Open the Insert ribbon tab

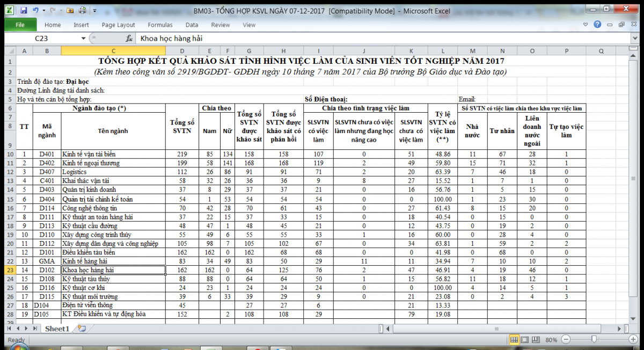click(x=82, y=25)
